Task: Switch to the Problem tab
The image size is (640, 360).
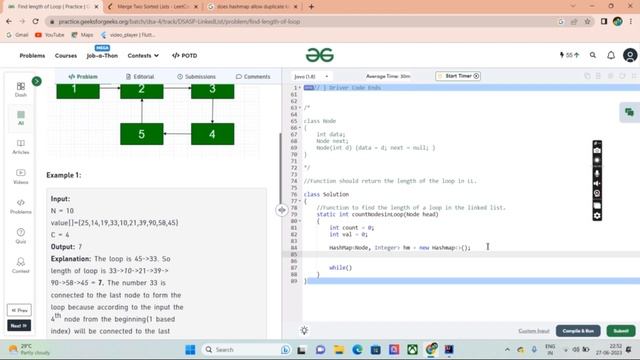Action: [83, 76]
